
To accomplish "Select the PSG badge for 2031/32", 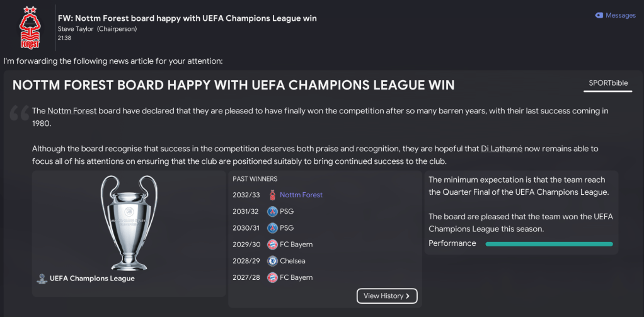I will (x=272, y=212).
